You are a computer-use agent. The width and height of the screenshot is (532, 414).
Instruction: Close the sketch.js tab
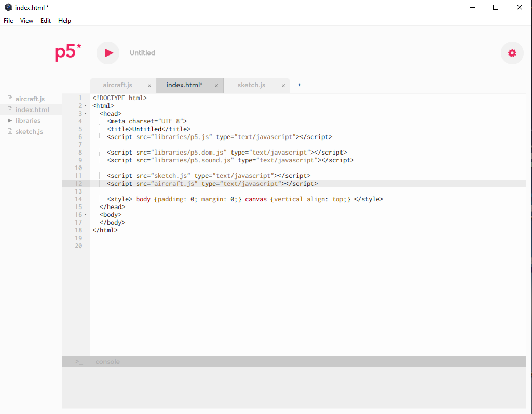pos(283,86)
